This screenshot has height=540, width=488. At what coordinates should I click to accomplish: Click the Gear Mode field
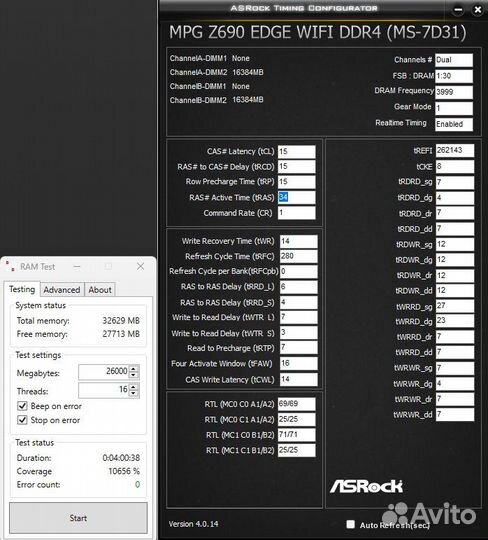454,108
